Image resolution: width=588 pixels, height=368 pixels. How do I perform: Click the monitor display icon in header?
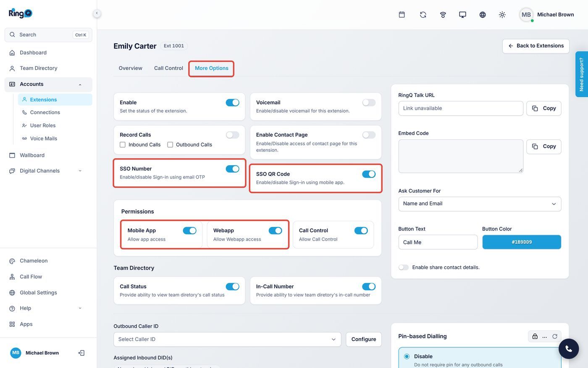(x=462, y=15)
